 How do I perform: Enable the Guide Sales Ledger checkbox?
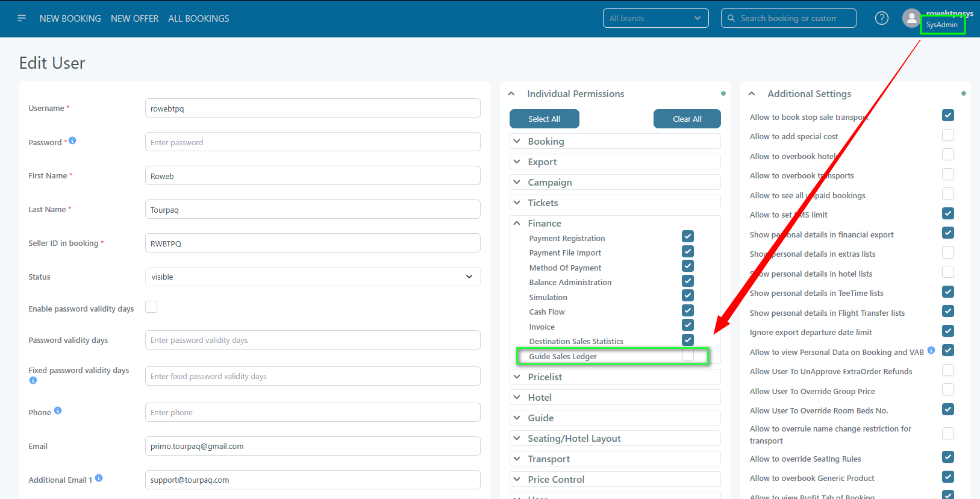coord(688,355)
